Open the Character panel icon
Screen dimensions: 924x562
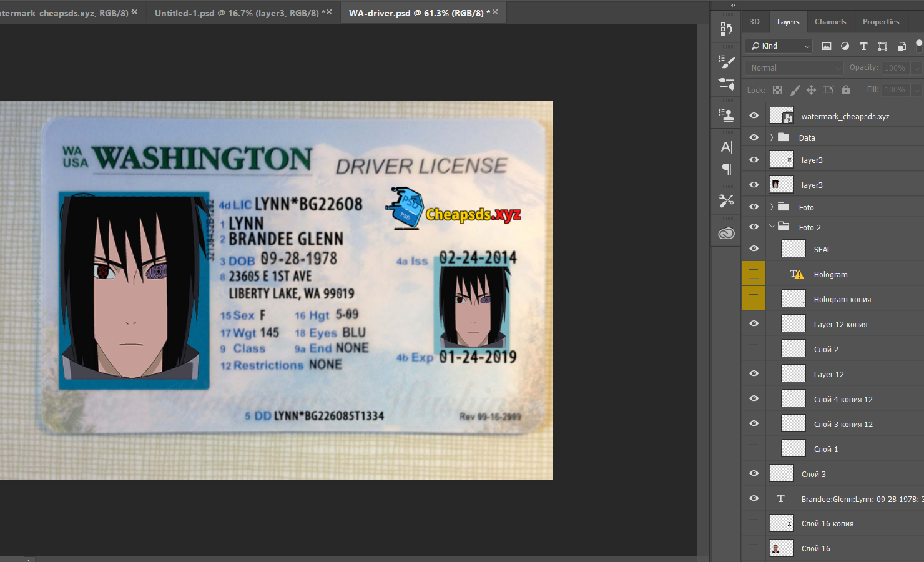(x=726, y=147)
